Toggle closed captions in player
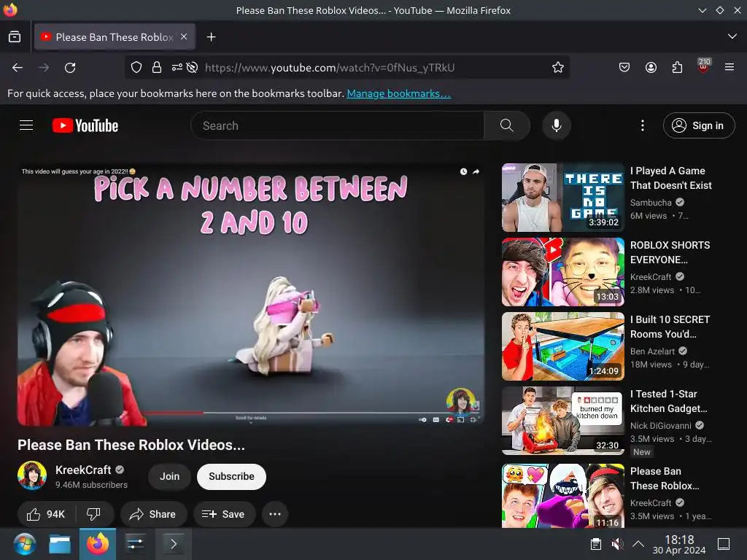The height and width of the screenshot is (560, 747). click(436, 419)
